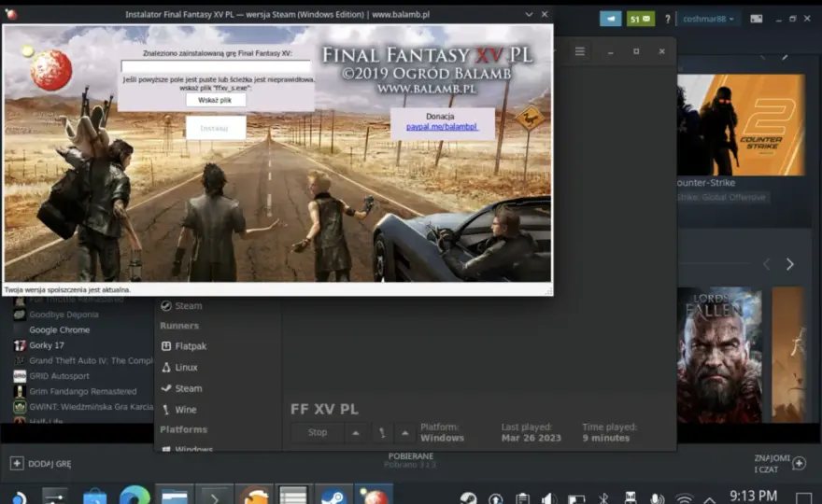Go to previous shelf page arrow

coord(767,264)
